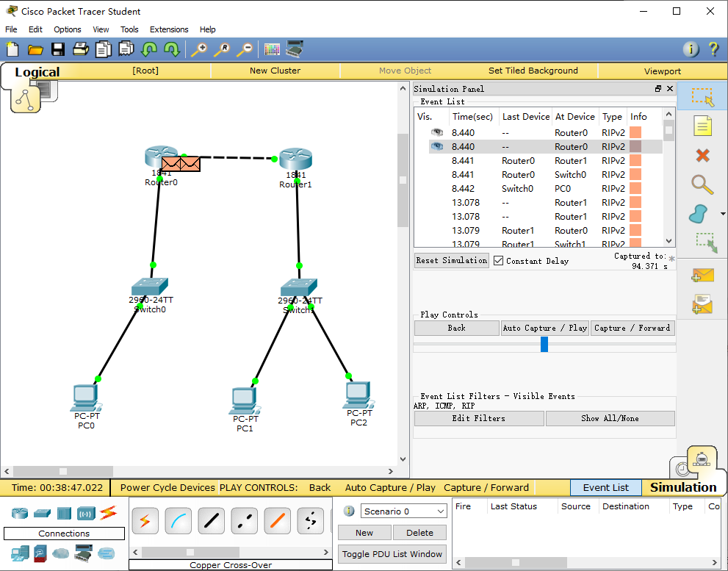728x571 pixels.
Task: Click the Network Information icon
Action: (x=691, y=49)
